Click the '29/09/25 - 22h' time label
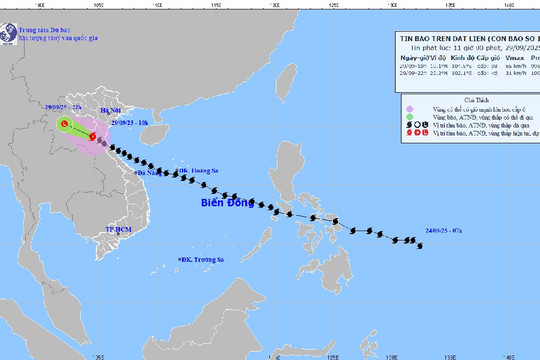Screen dimensions: 540x360 pyautogui.click(x=63, y=107)
